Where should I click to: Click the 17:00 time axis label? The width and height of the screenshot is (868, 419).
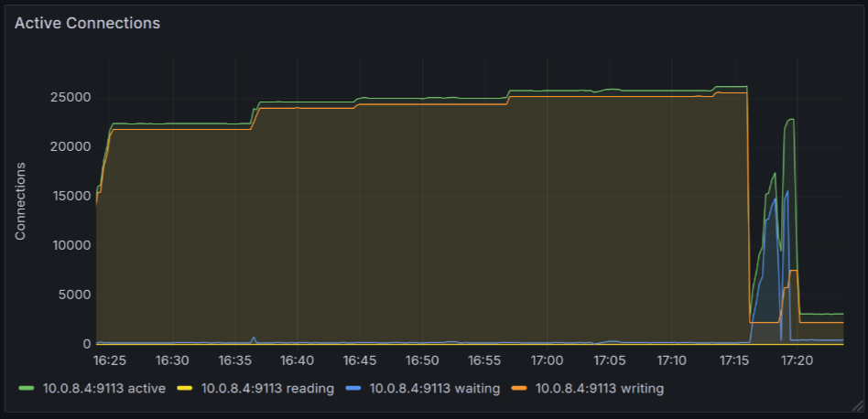point(548,360)
